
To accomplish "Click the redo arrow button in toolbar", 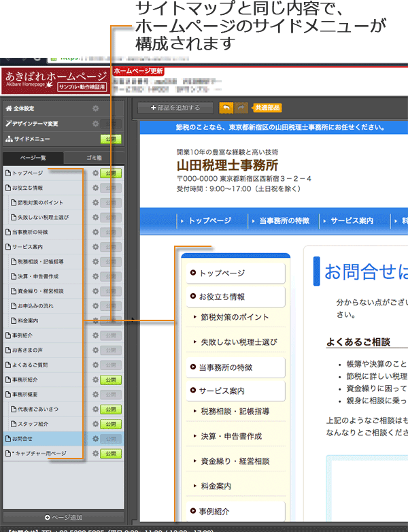I will [241, 107].
